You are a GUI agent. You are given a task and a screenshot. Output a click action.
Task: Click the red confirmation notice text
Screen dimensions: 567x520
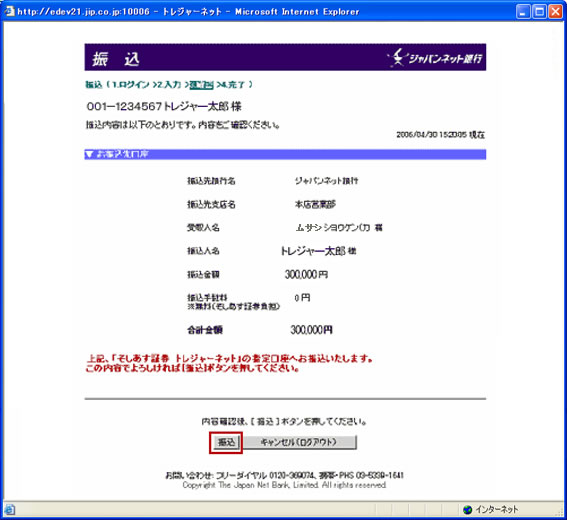(229, 363)
